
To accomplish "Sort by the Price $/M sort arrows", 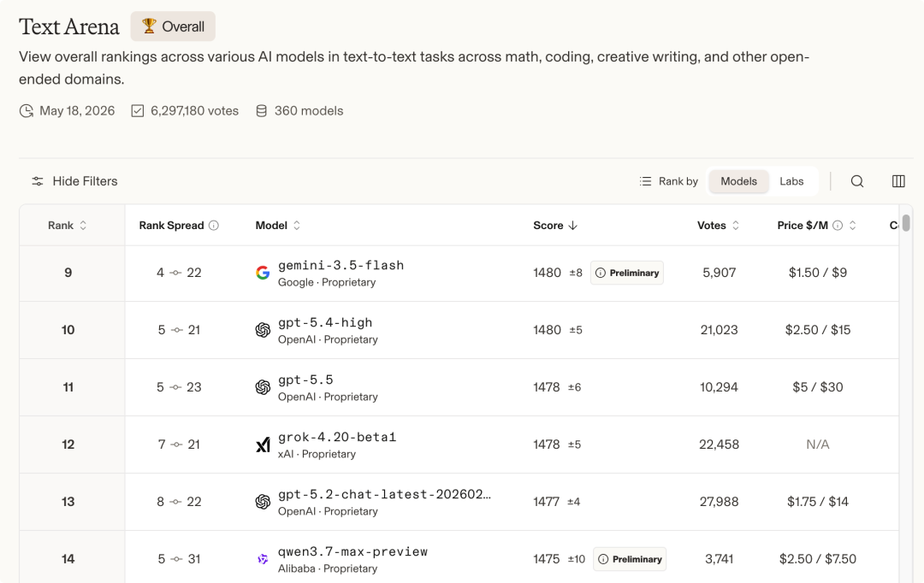I will coord(852,226).
